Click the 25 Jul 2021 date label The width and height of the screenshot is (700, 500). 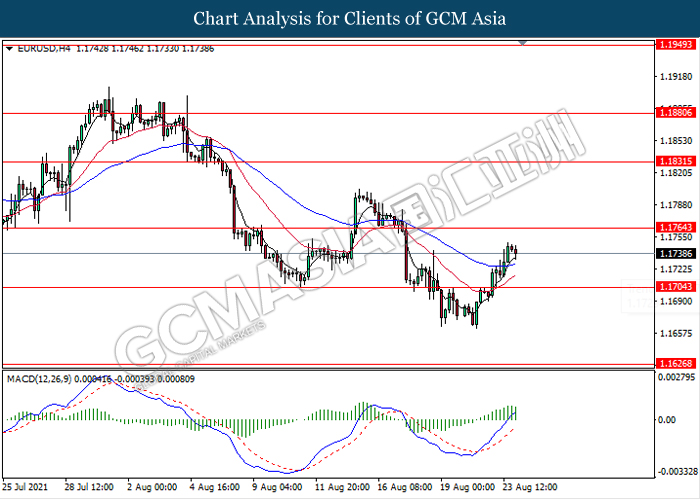pos(25,487)
